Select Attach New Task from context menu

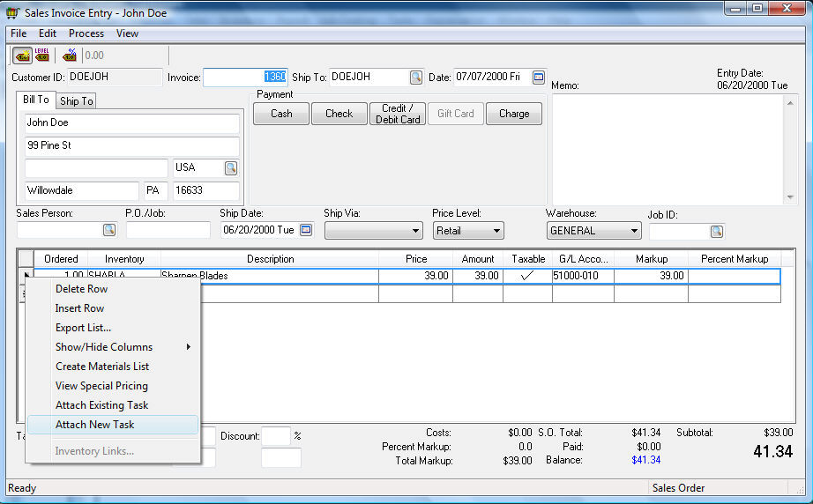[x=94, y=425]
